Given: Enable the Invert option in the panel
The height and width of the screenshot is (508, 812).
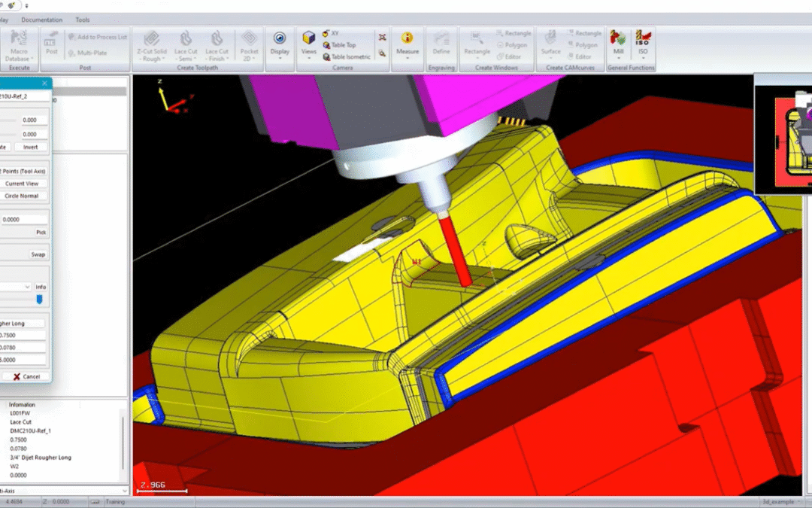Looking at the screenshot, I should [32, 146].
